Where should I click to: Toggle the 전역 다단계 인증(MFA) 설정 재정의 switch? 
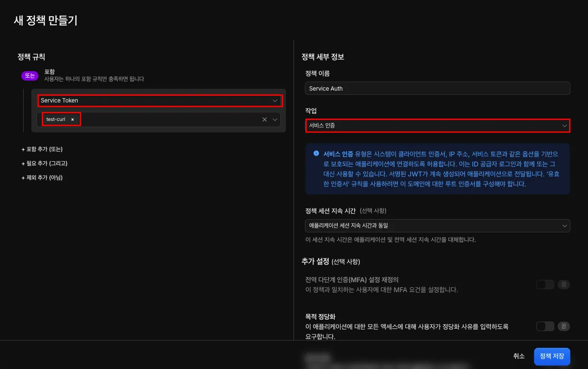545,285
